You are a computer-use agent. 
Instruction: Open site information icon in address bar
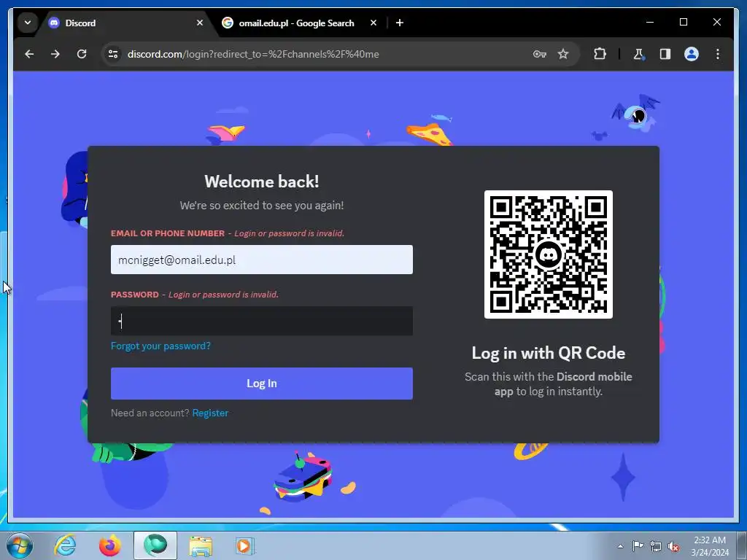click(113, 54)
